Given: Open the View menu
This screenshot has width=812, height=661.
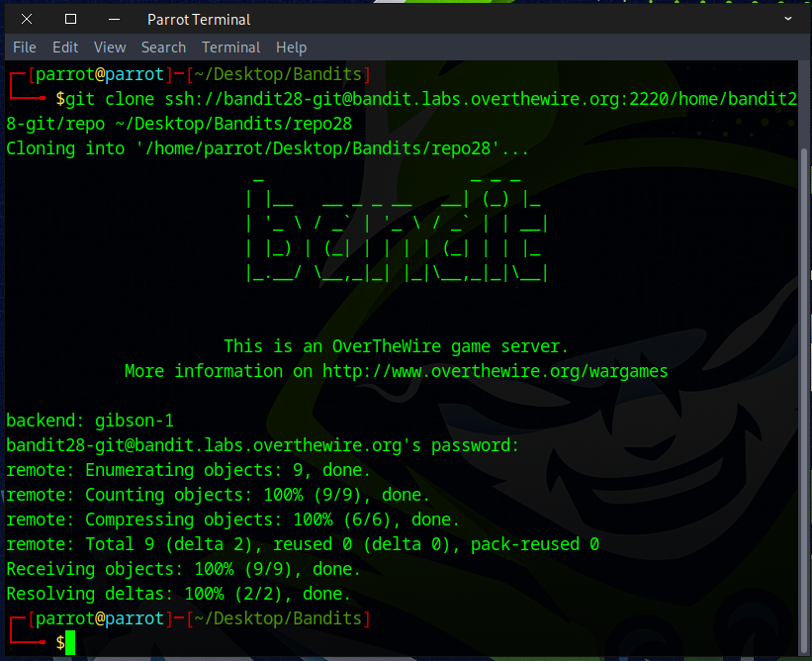Looking at the screenshot, I should click(110, 47).
